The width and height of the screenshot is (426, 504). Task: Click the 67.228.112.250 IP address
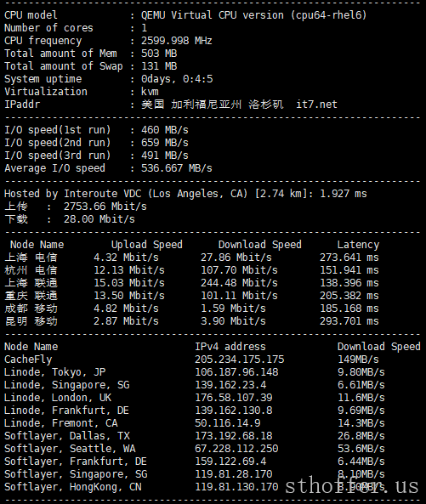point(236,449)
